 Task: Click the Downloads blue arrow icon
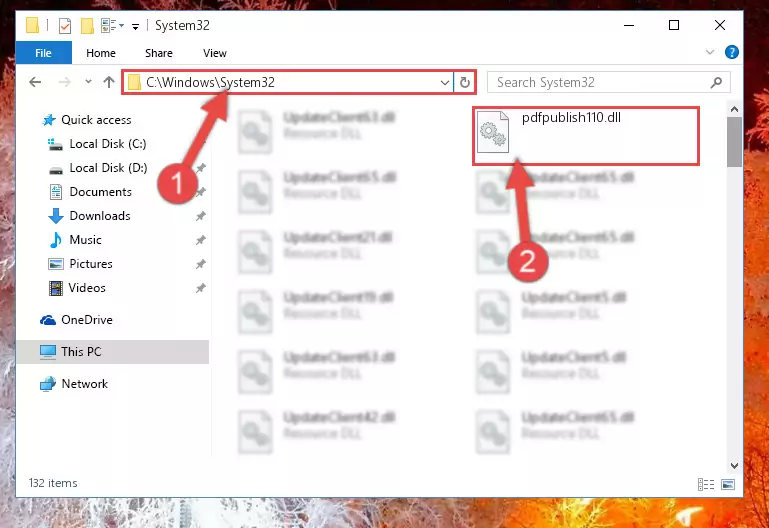(x=56, y=216)
